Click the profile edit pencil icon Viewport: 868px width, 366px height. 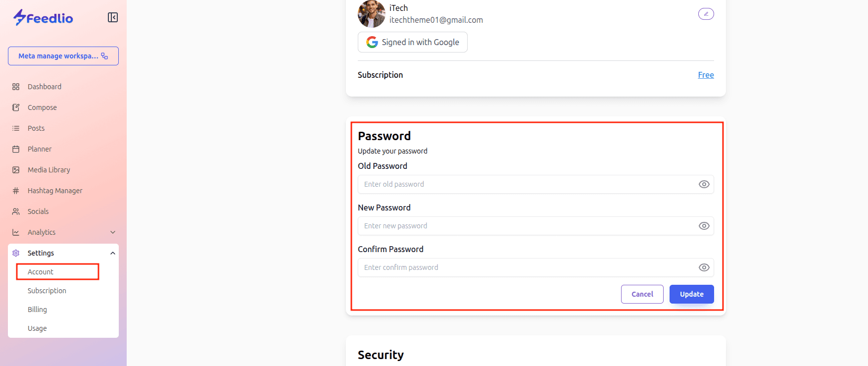click(706, 14)
